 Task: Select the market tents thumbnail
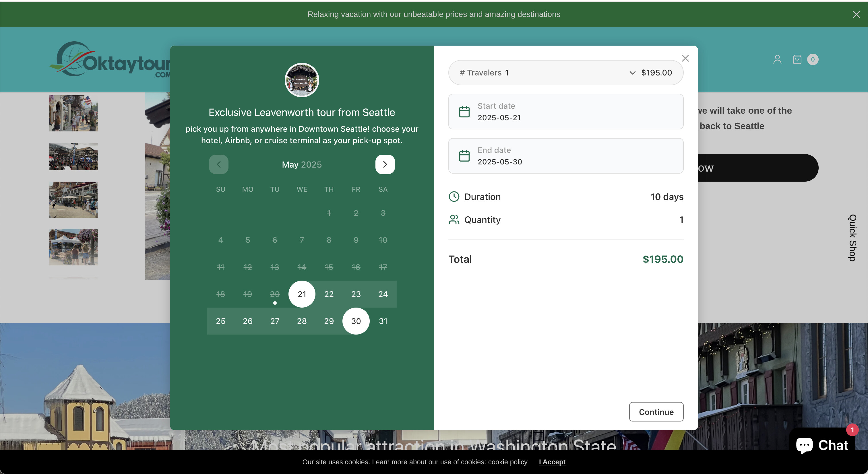pos(73,247)
